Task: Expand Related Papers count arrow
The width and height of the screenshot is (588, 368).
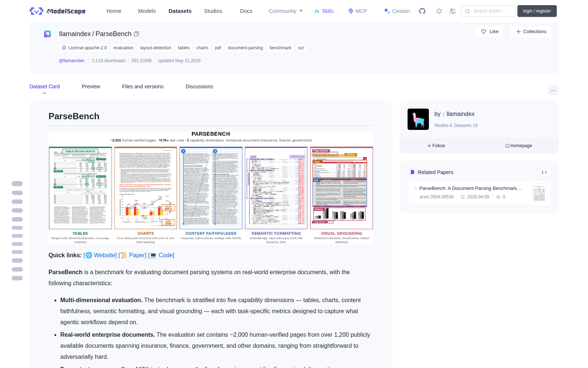Action: (544, 172)
